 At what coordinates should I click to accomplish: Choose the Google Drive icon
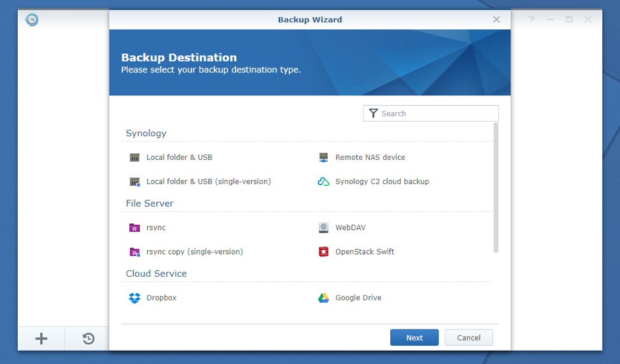tap(323, 298)
